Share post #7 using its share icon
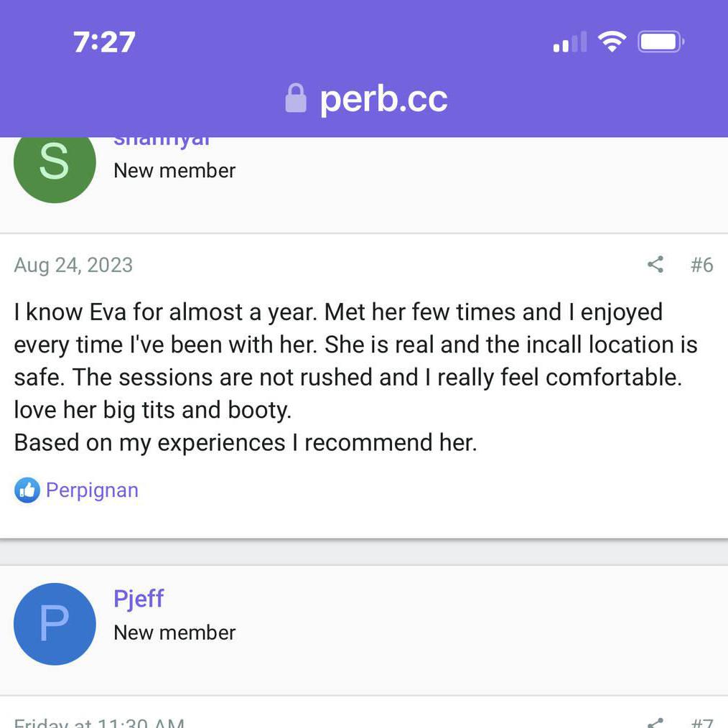Image resolution: width=728 pixels, height=728 pixels. tap(655, 723)
